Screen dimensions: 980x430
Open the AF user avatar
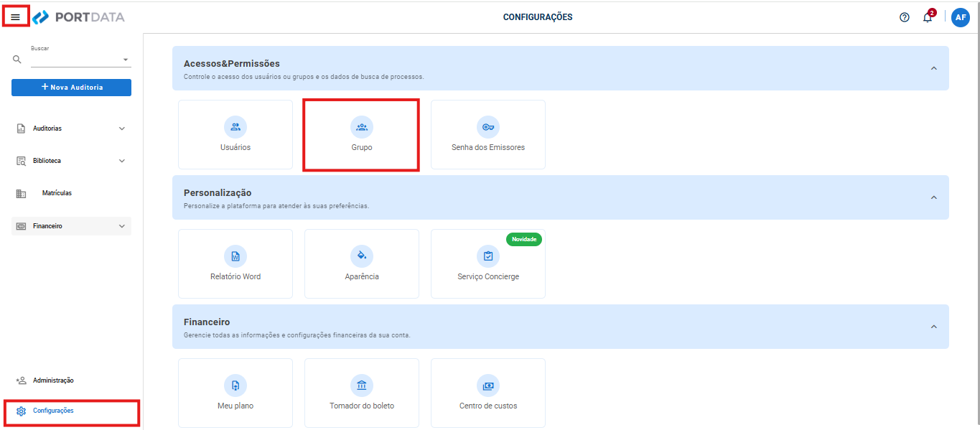coord(961,17)
